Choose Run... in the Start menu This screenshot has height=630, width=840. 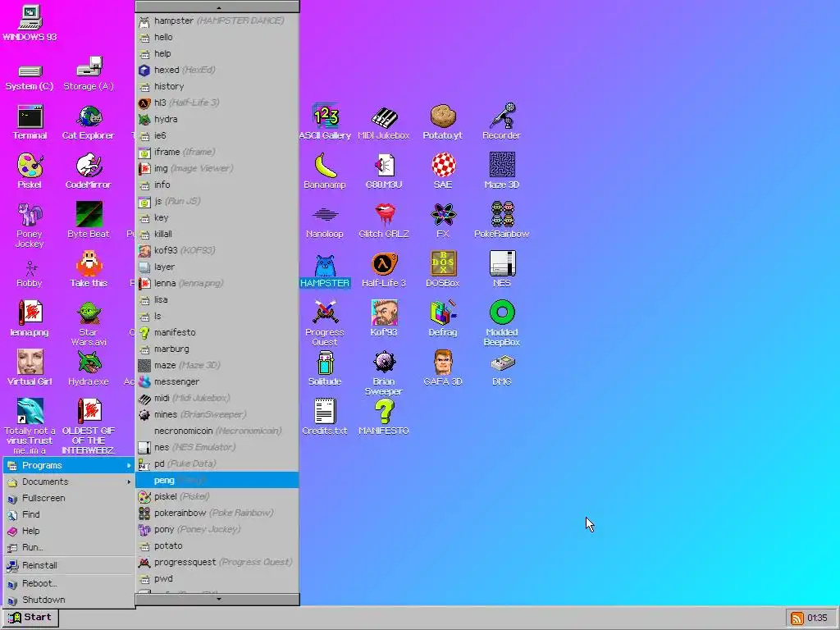point(69,547)
